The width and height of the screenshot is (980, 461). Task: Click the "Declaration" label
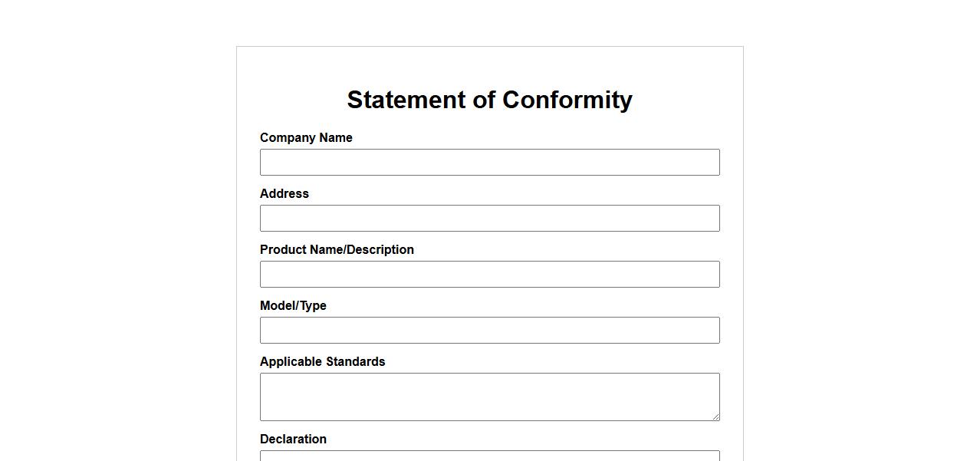click(x=293, y=440)
